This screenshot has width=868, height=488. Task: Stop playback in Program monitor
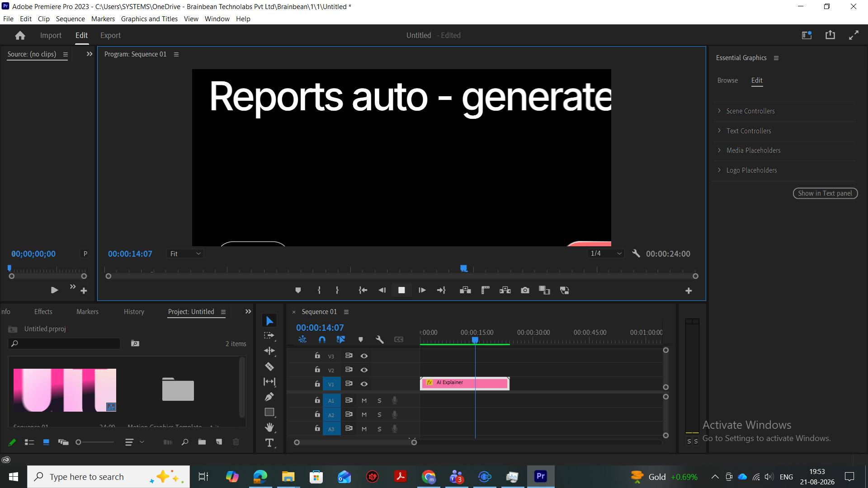tap(401, 291)
